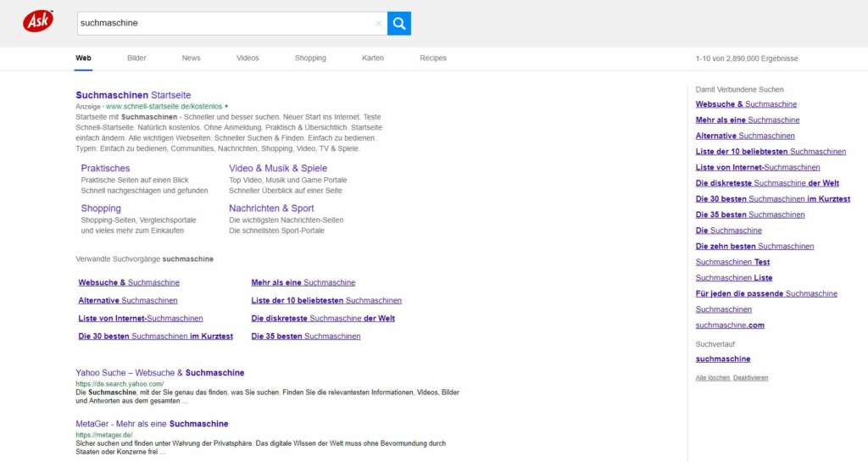Click sidebar link Websuche & Suchmaschine

(746, 104)
